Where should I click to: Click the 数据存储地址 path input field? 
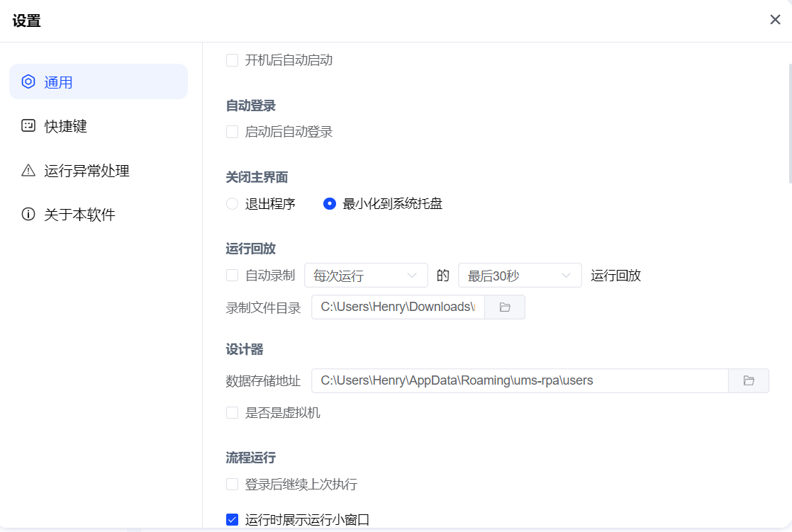point(519,380)
